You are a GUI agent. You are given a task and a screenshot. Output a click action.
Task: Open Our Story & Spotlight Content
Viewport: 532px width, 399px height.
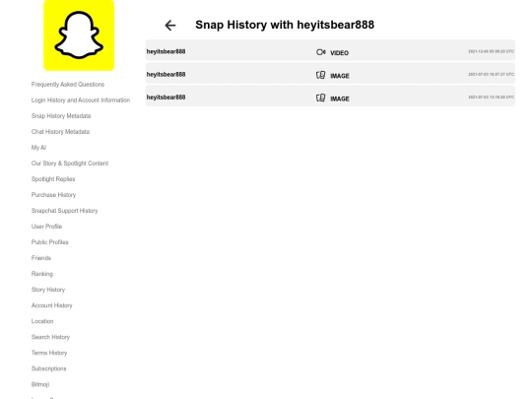(x=70, y=164)
